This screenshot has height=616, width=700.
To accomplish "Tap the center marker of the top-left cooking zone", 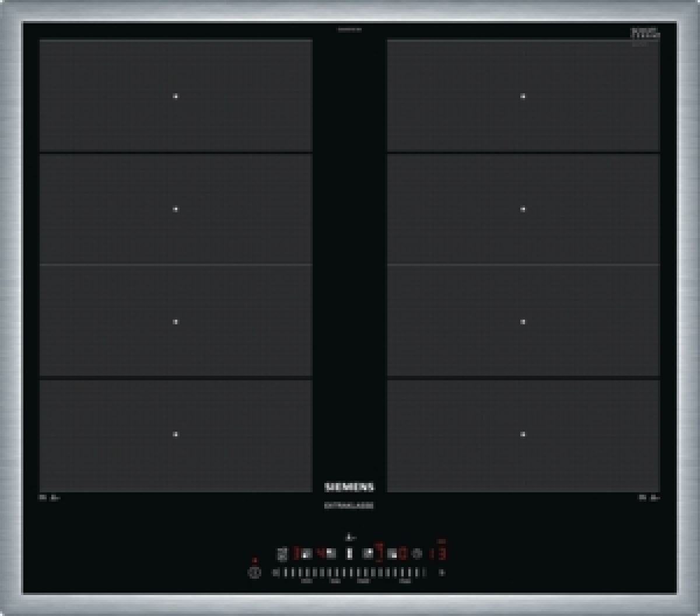I will coord(175,96).
